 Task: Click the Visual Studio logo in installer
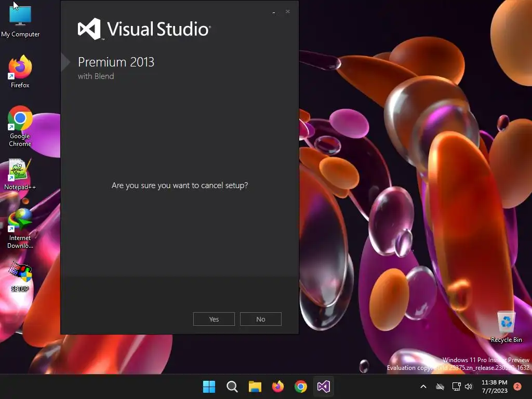coord(144,29)
